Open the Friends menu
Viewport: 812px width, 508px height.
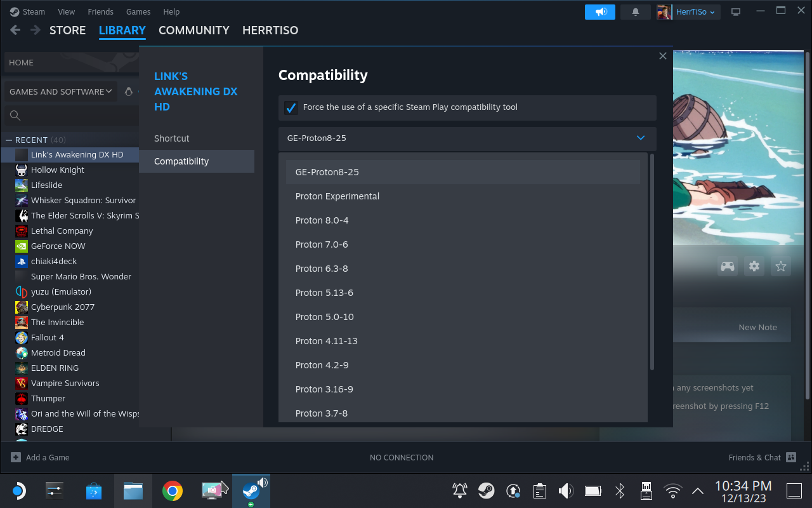coord(100,12)
